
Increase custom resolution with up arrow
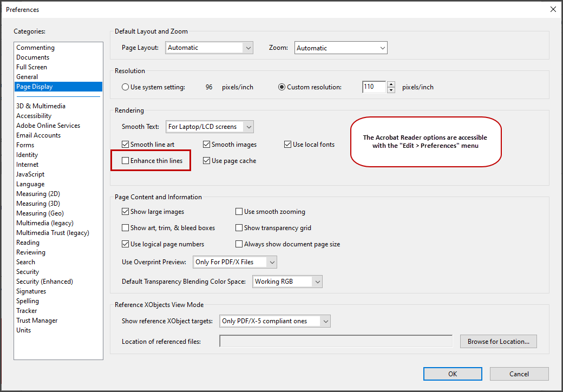(x=391, y=84)
